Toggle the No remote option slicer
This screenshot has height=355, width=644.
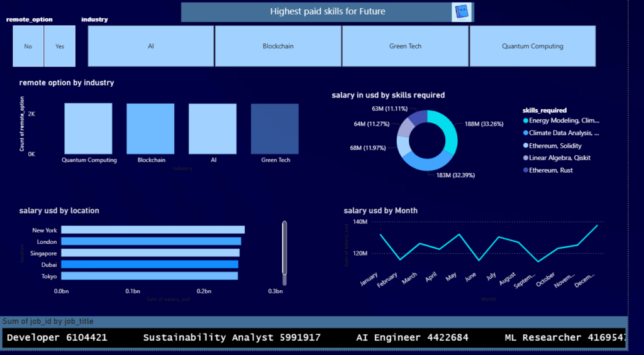[28, 46]
